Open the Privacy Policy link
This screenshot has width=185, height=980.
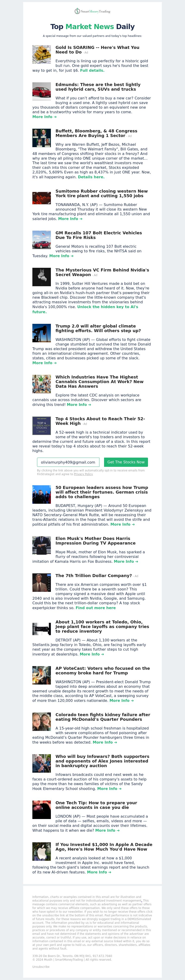tap(83, 474)
